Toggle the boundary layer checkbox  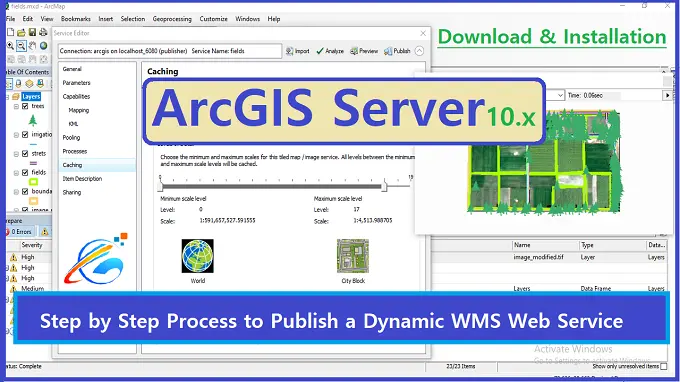25,191
